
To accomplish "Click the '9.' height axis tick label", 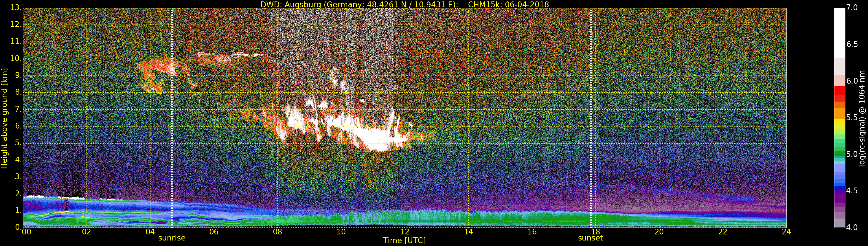I will click(18, 76).
